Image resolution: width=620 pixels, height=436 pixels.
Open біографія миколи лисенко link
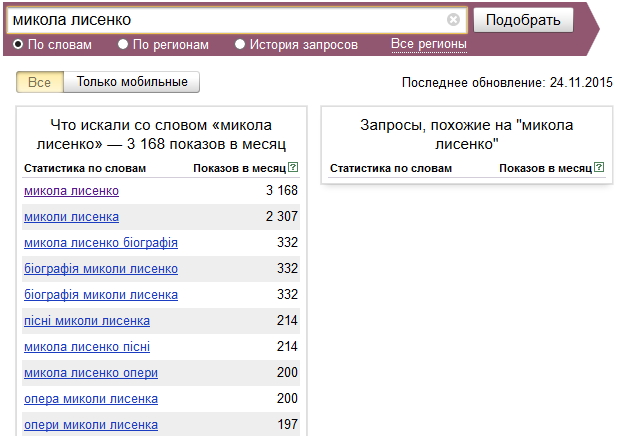pos(101,269)
